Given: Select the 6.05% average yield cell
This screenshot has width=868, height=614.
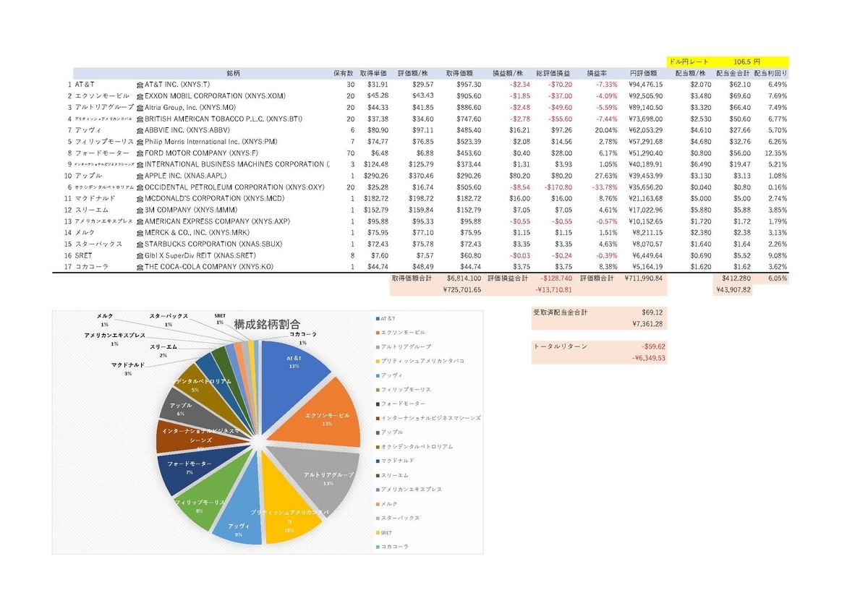Looking at the screenshot, I should click(778, 278).
